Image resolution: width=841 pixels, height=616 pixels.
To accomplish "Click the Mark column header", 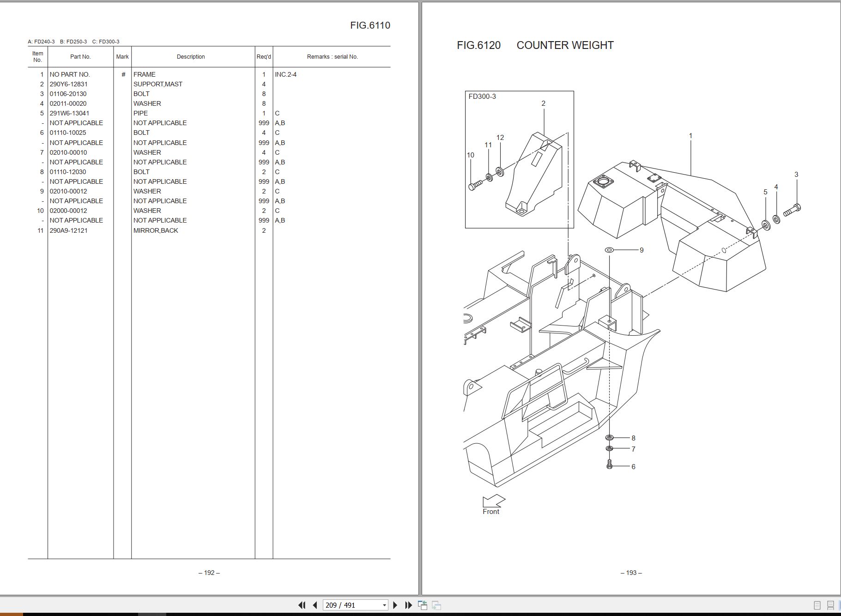I will click(x=122, y=57).
